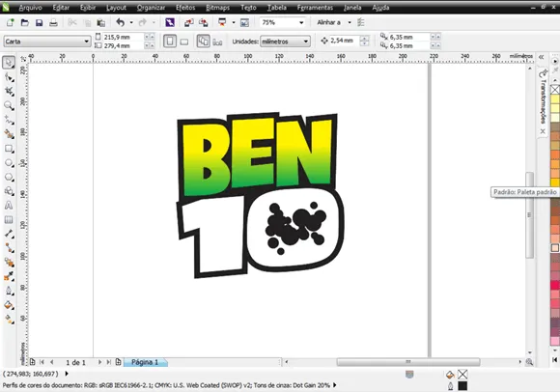Viewport: 560px width, 392px height.
Task: Collapse the docker panel chevron
Action: pyautogui.click(x=542, y=57)
